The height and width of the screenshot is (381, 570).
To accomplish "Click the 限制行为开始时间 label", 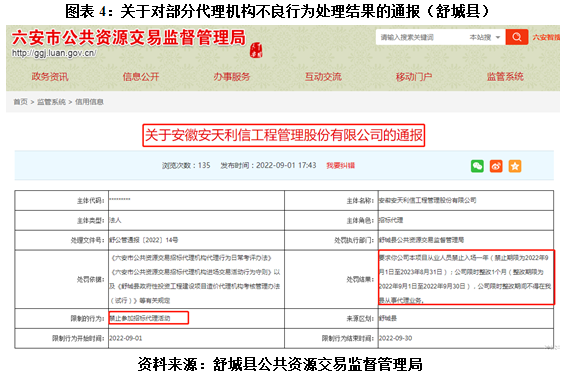I will 78,338.
